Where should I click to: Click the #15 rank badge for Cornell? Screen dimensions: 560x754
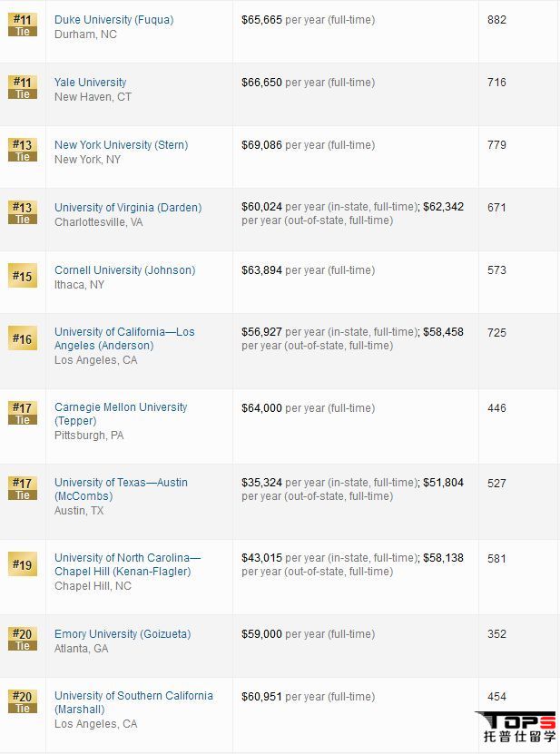[x=23, y=276]
